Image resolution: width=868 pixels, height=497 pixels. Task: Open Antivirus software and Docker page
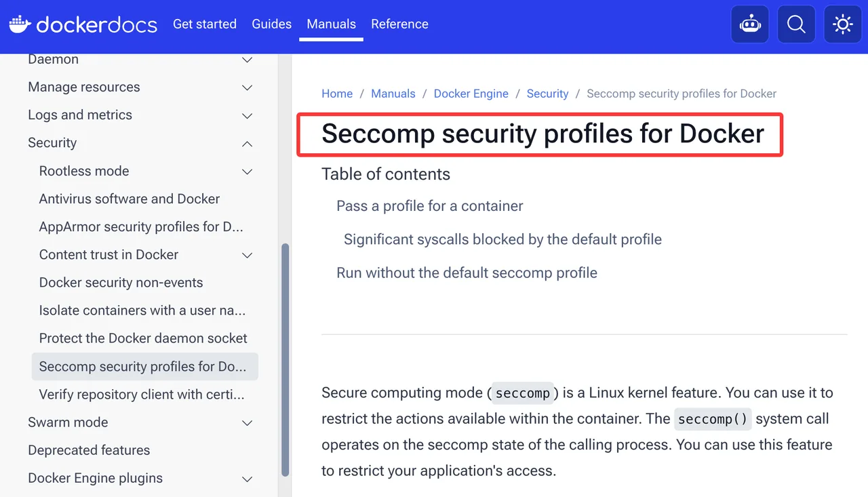click(130, 199)
